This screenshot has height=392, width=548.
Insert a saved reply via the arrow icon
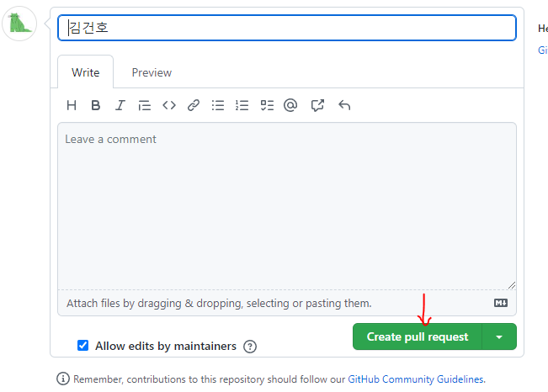[344, 105]
